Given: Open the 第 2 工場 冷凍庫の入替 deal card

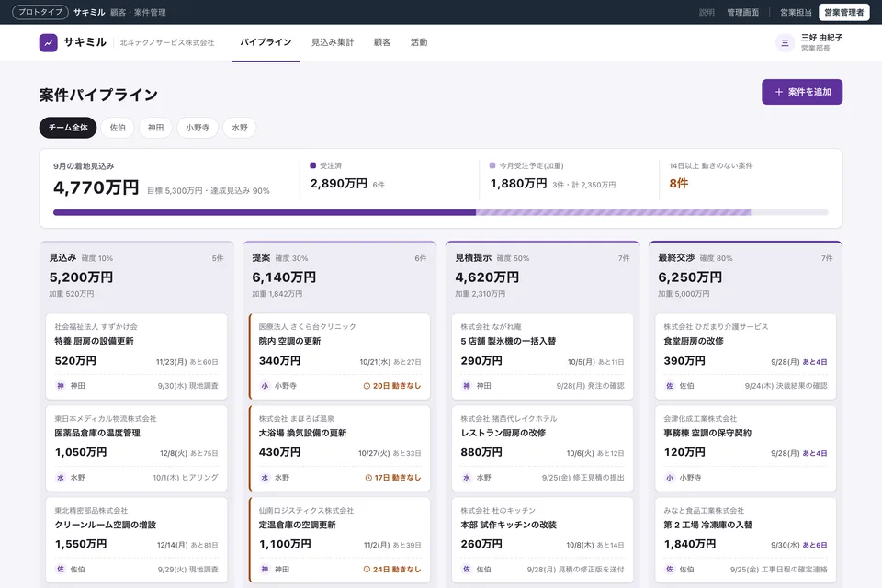Looking at the screenshot, I should pos(745,540).
